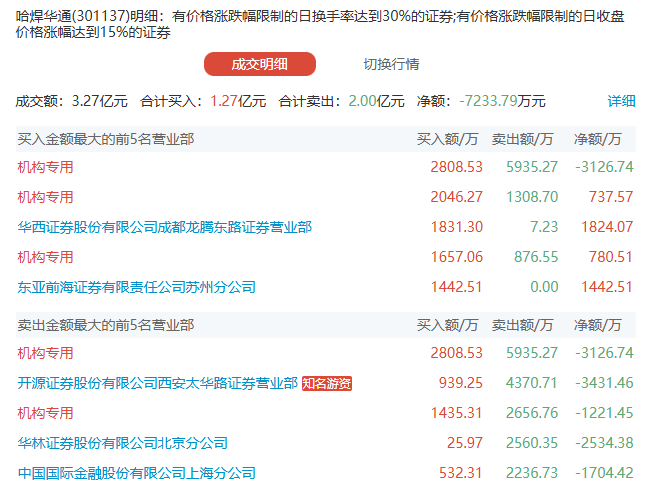Click the sell amount 2236.73
The image size is (655, 496).
532,473
